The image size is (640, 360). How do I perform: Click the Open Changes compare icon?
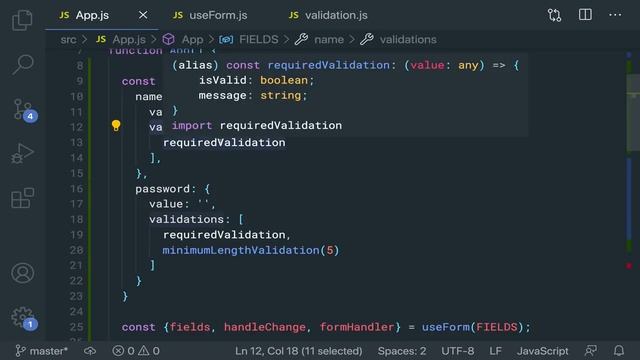click(x=554, y=15)
